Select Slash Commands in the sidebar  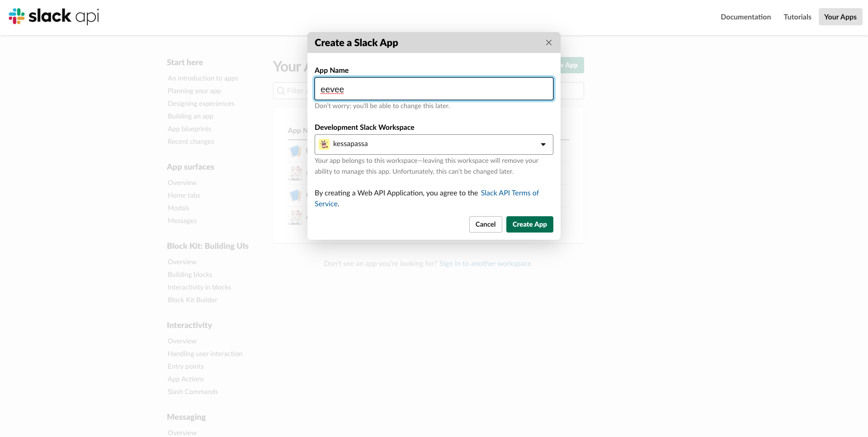click(193, 391)
